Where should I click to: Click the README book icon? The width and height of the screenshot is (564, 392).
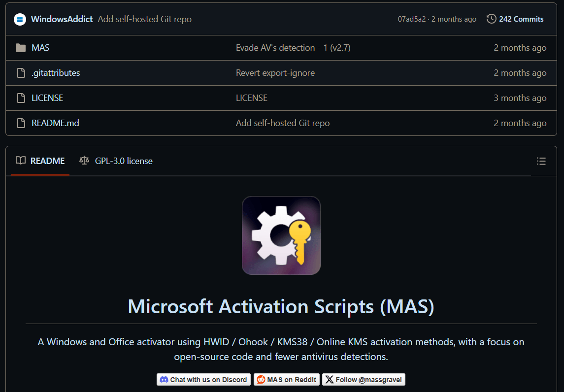21,161
